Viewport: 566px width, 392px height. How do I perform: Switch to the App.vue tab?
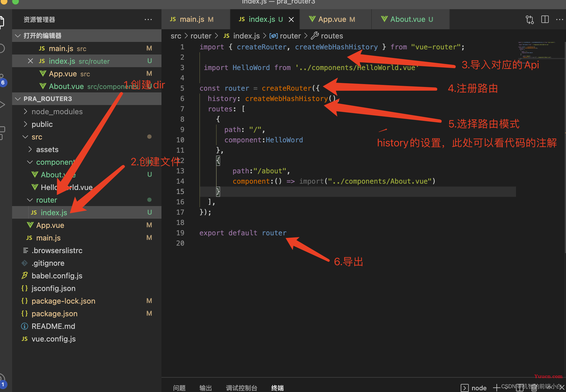[x=336, y=19]
